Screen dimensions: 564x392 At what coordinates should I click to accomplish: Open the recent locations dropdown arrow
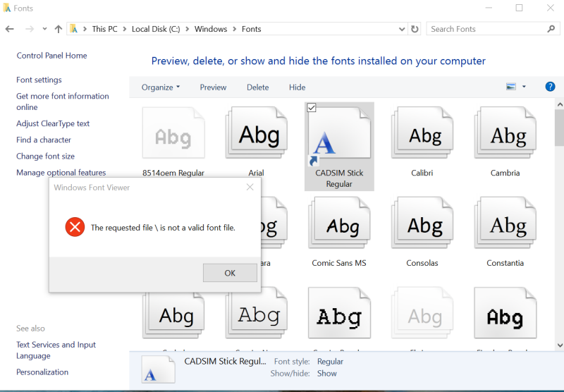point(44,29)
